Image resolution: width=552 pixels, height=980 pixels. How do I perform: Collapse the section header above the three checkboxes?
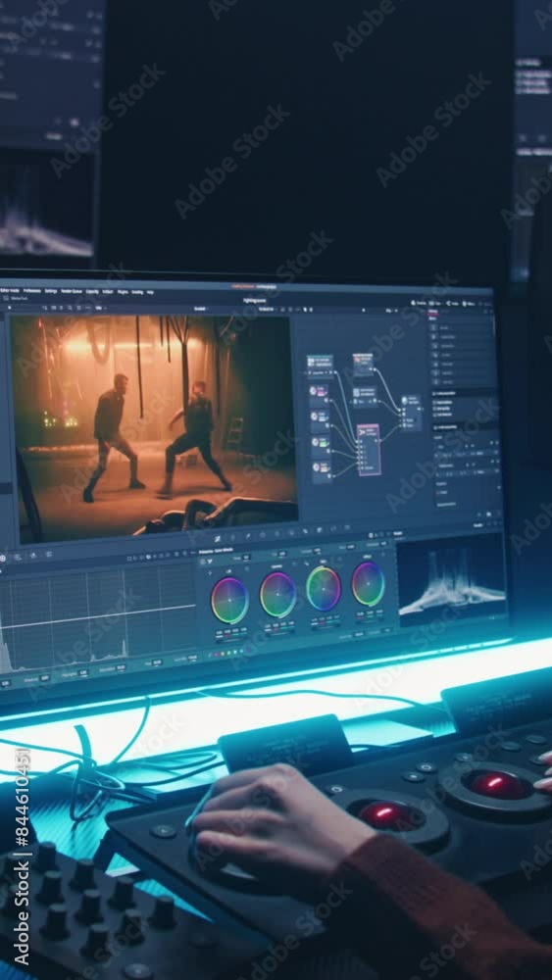pos(463,393)
